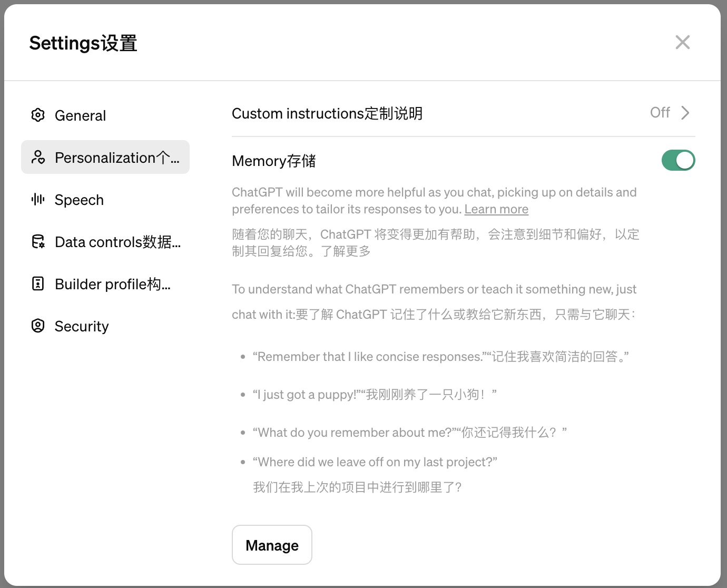This screenshot has width=727, height=588.
Task: Open the General settings tab
Action: pyautogui.click(x=105, y=115)
